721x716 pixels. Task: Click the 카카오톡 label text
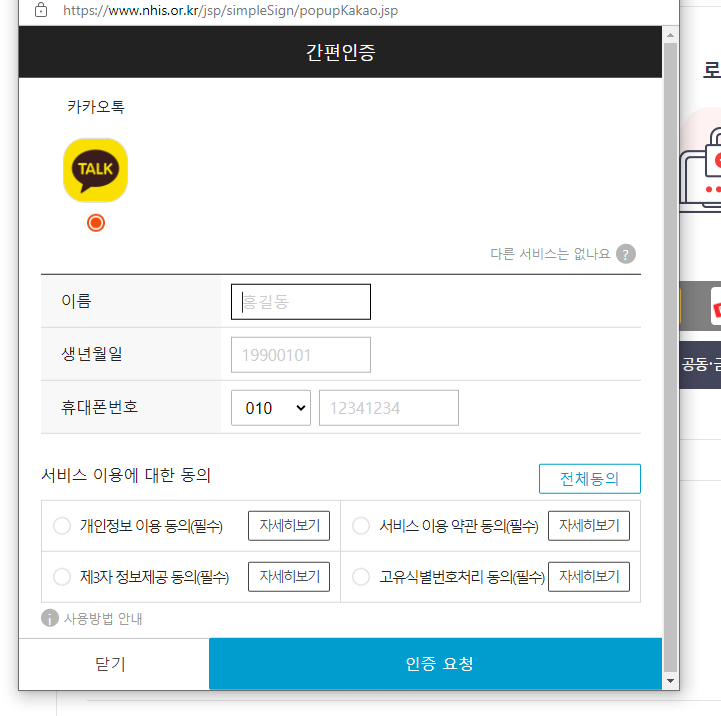pyautogui.click(x=96, y=107)
